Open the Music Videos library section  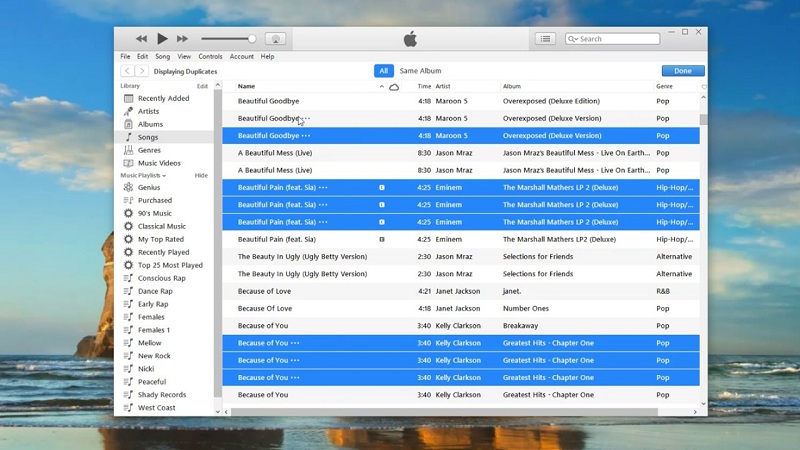(159, 163)
